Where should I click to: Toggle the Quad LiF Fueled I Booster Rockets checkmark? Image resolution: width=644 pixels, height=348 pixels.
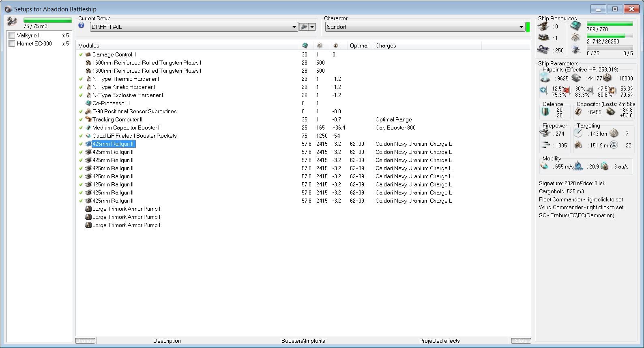tap(81, 136)
